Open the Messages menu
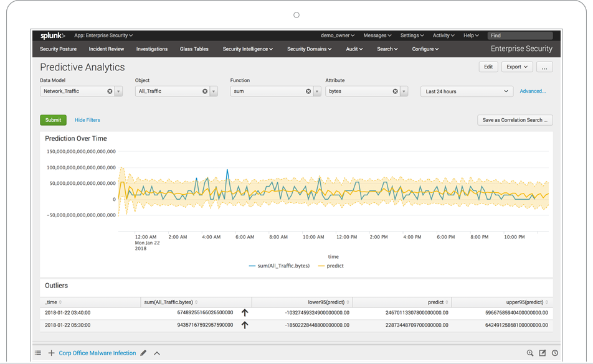The image size is (593, 364). tap(377, 35)
